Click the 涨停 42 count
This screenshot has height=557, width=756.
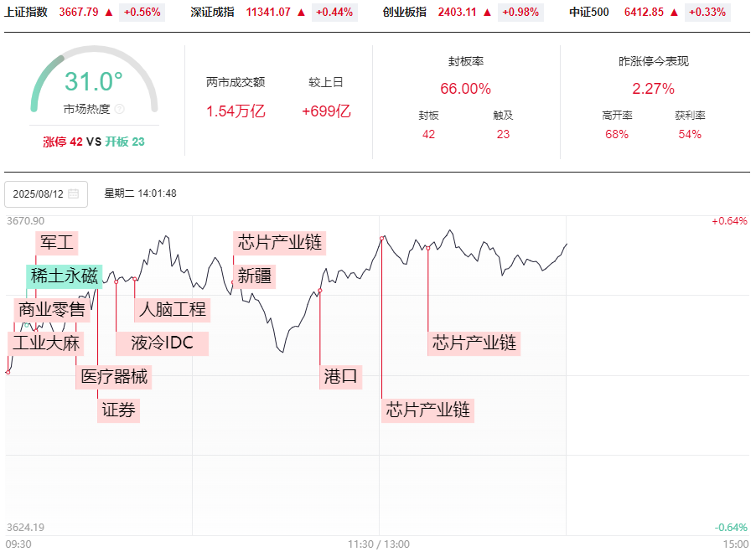pyautogui.click(x=63, y=142)
